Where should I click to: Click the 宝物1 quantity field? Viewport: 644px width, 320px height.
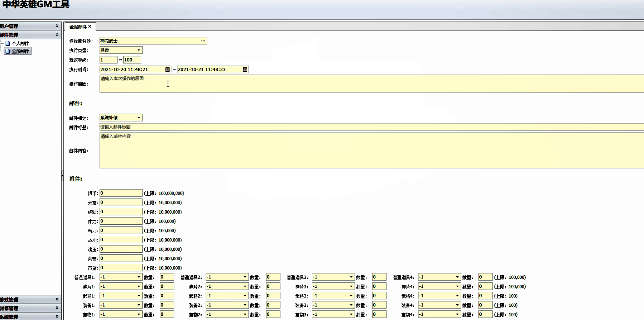[167, 314]
